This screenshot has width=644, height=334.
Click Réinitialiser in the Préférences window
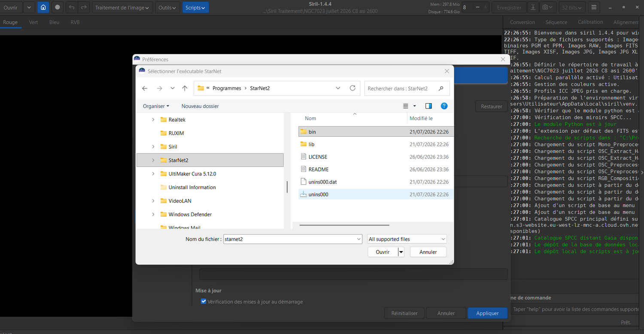pos(404,313)
